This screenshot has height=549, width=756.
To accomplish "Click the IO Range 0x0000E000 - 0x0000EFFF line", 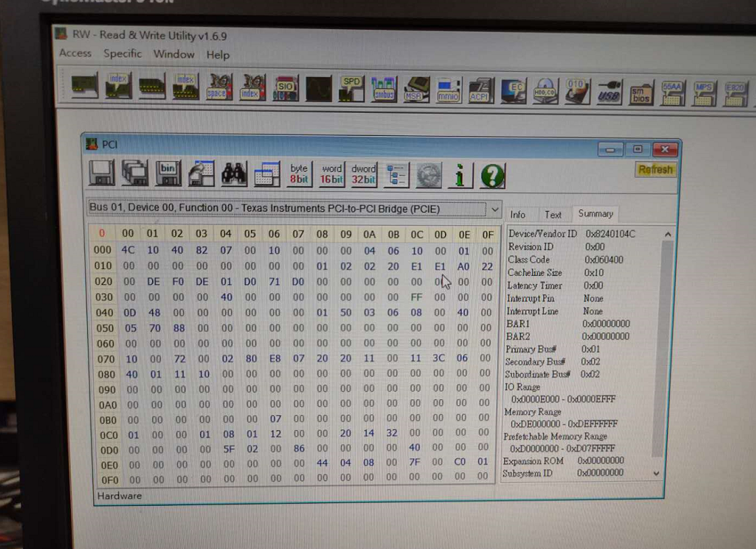I will point(564,399).
